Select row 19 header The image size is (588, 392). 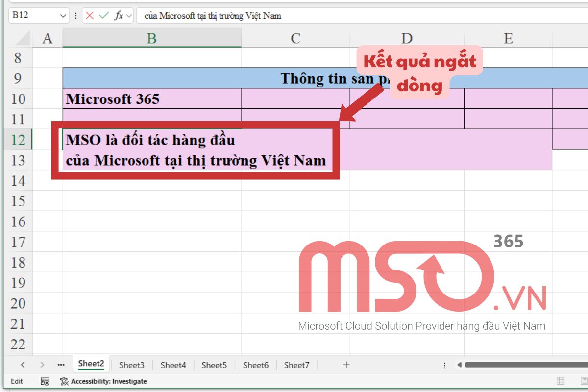(18, 283)
